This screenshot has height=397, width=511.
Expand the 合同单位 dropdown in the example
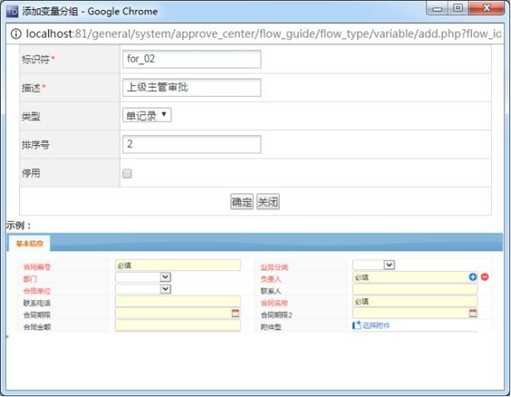165,289
